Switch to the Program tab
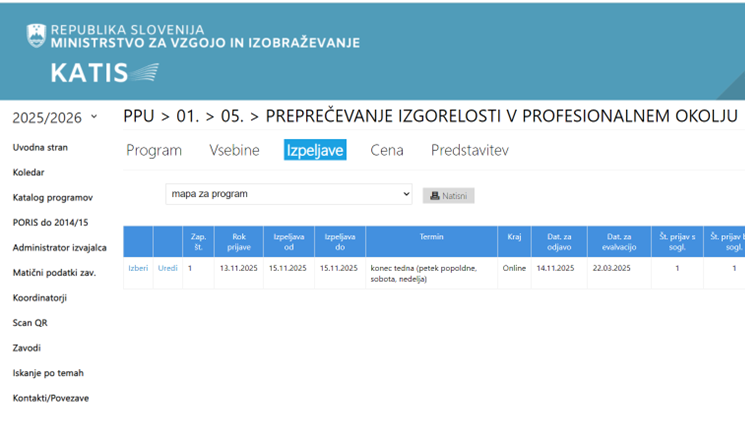Image resolution: width=745 pixels, height=429 pixels. point(154,151)
